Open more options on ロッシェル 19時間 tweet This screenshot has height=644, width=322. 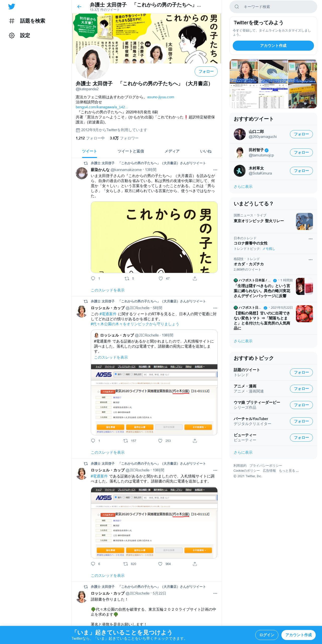point(215,470)
